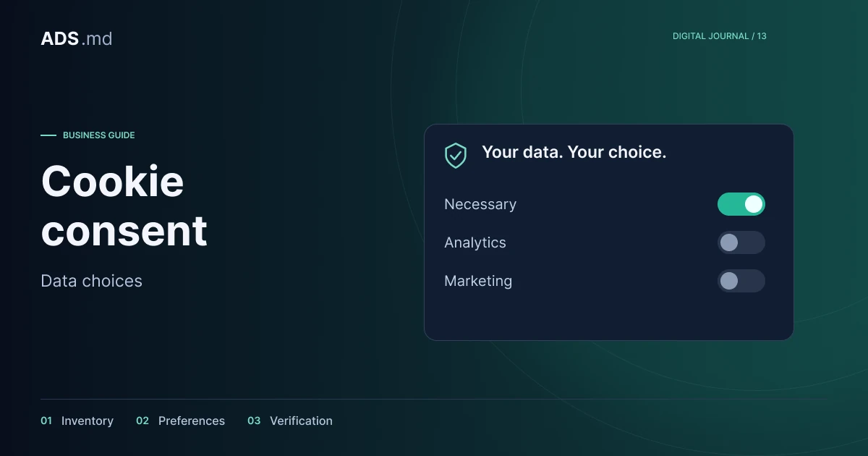Disable the Necessary cookies toggle

741,204
